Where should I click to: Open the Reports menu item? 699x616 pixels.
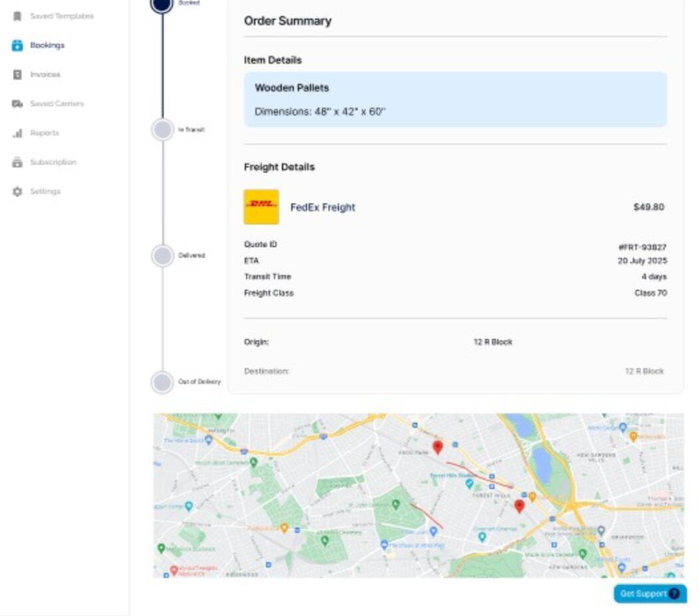point(45,133)
